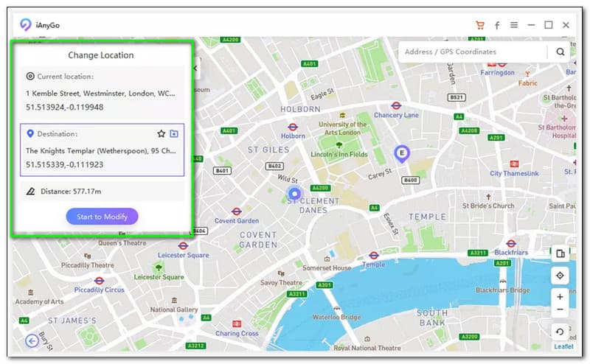The width and height of the screenshot is (590, 364).
Task: Zoom out on the map
Action: [x=560, y=309]
